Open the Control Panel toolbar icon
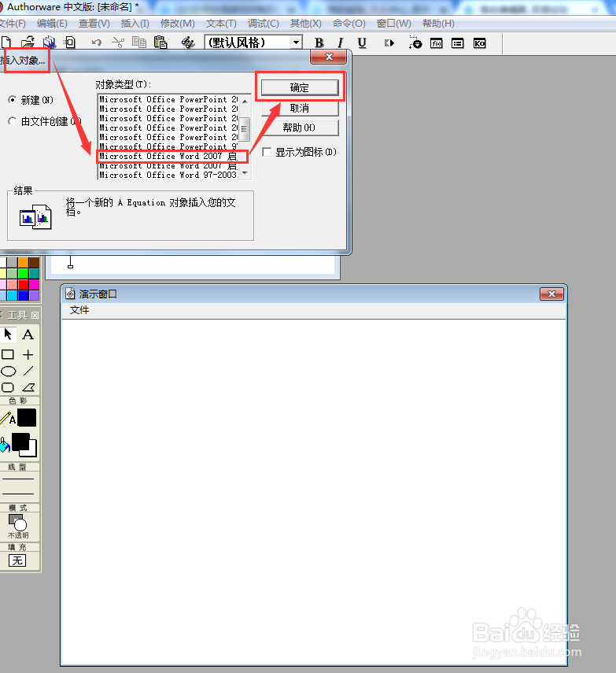Image resolution: width=616 pixels, height=673 pixels. pos(415,43)
